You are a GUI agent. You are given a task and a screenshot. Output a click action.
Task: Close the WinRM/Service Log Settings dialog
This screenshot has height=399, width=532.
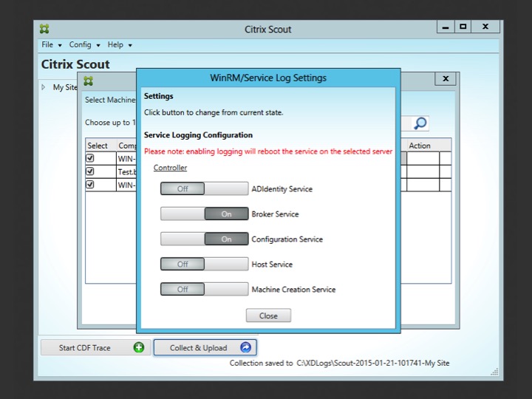pos(268,316)
